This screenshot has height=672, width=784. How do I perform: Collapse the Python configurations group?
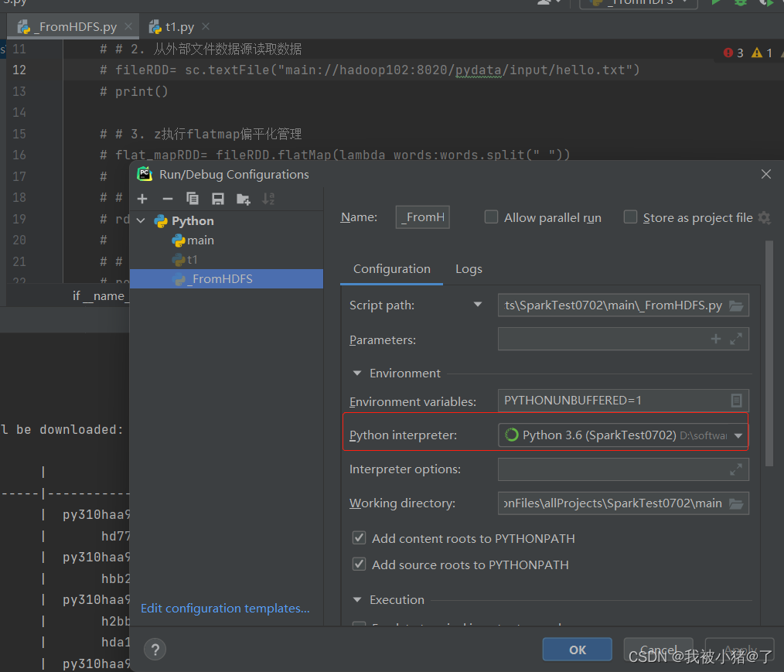point(141,220)
